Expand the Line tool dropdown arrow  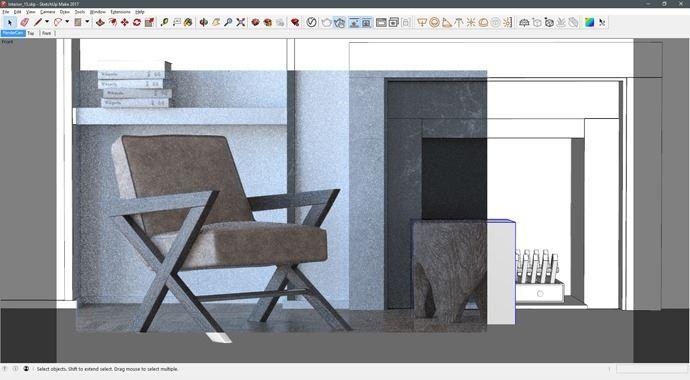pyautogui.click(x=47, y=22)
